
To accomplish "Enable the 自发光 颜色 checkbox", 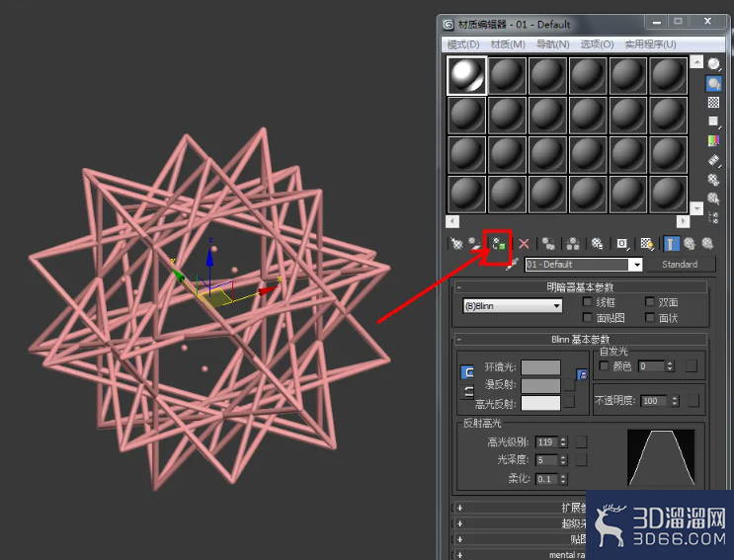I will coord(604,365).
